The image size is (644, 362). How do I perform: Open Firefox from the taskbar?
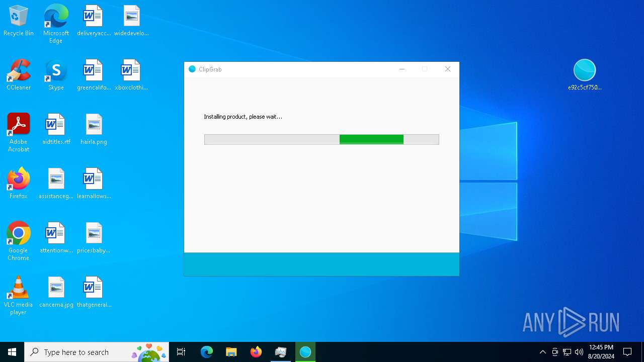[x=256, y=352]
